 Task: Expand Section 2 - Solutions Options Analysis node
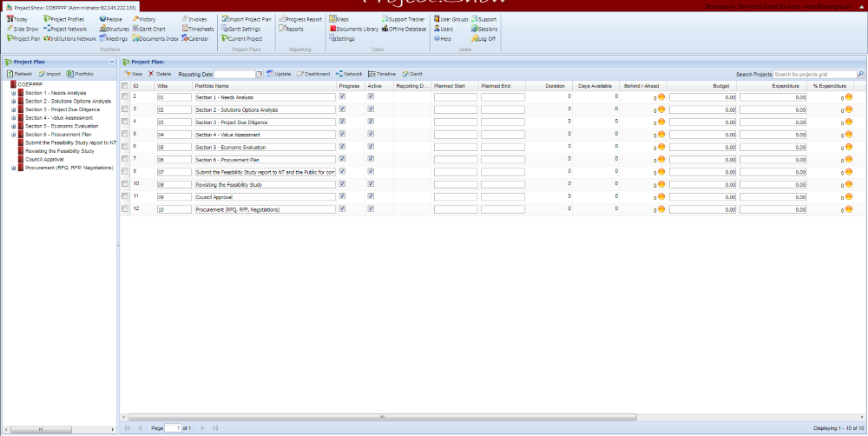(x=13, y=102)
